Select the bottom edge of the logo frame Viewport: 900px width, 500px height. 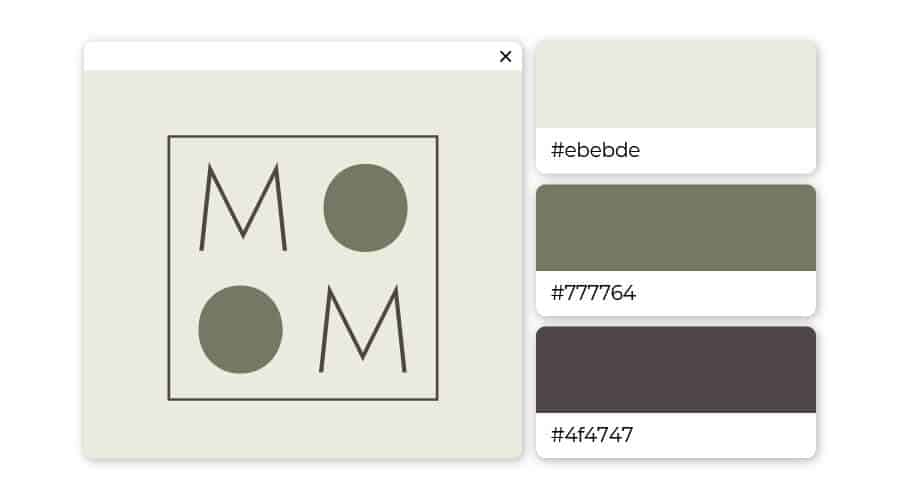point(303,399)
